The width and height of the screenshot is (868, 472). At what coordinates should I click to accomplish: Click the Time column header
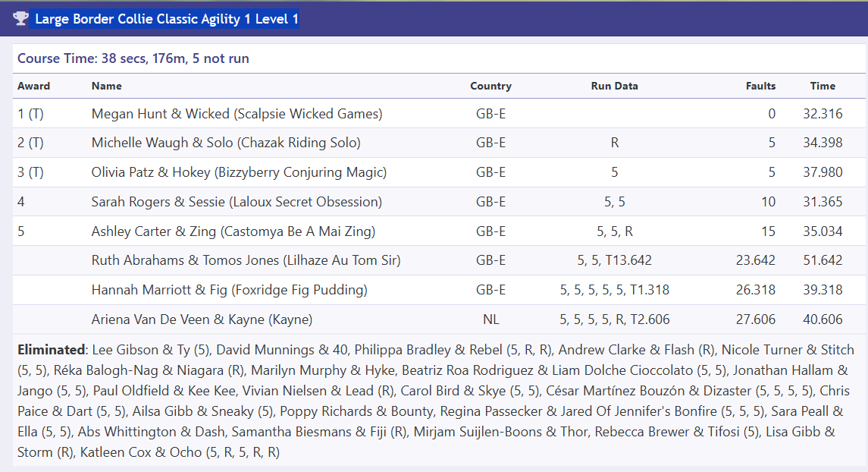tap(823, 86)
